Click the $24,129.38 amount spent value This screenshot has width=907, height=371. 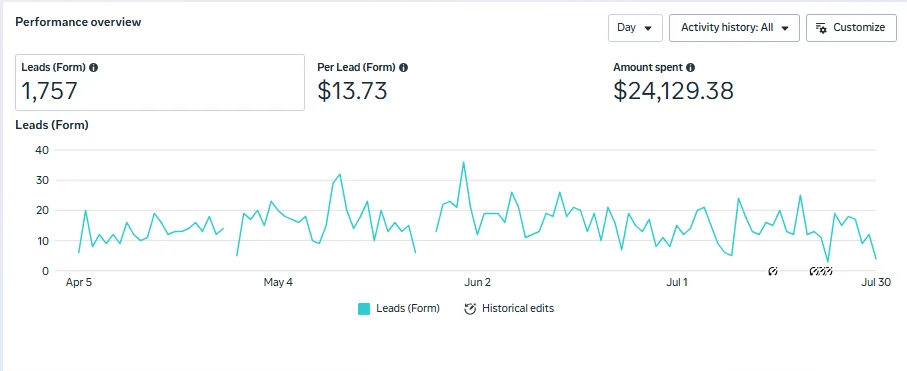point(673,91)
